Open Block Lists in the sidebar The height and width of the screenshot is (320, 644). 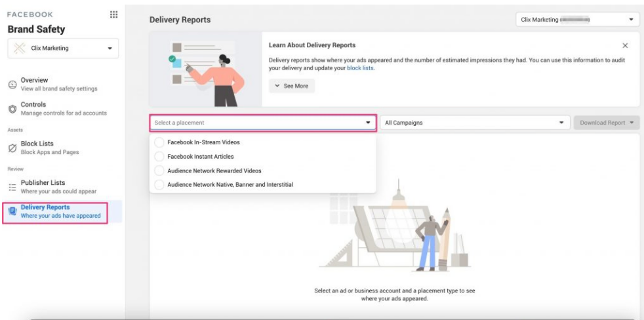point(62,148)
